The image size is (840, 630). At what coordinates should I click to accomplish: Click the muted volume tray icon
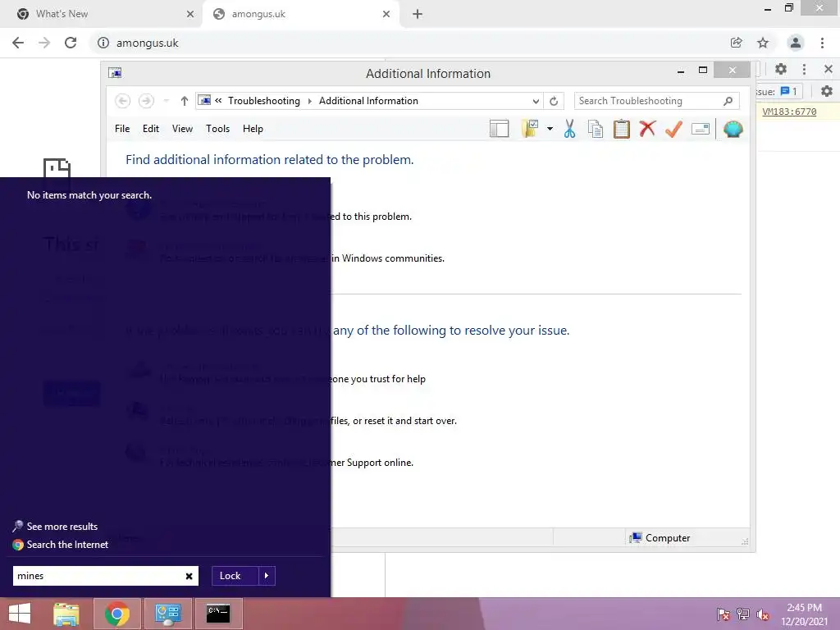pyautogui.click(x=762, y=614)
